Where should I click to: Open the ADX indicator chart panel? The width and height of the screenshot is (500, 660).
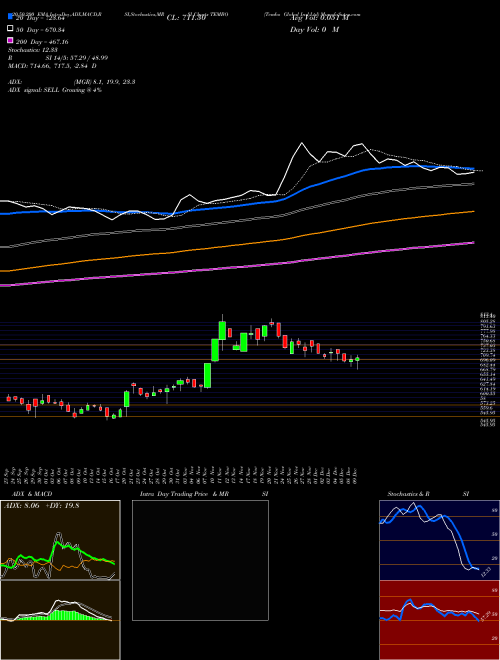(60, 540)
